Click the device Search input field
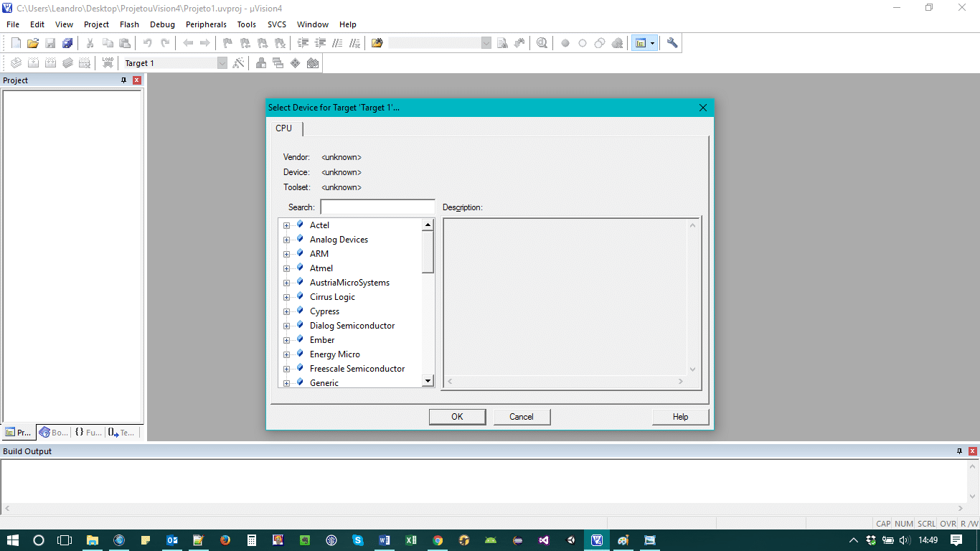980x551 pixels. click(377, 207)
